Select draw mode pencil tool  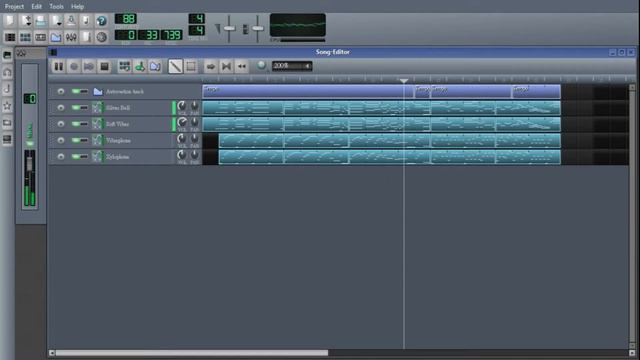[175, 66]
